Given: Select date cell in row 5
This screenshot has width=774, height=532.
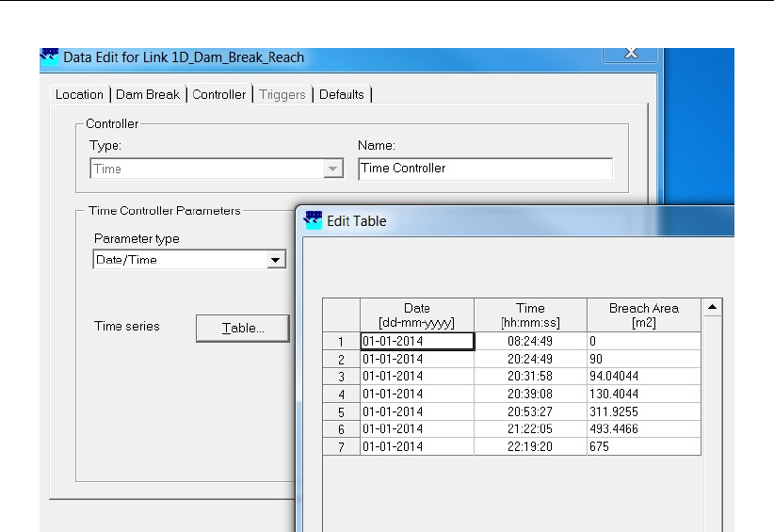Looking at the screenshot, I should pos(417,411).
